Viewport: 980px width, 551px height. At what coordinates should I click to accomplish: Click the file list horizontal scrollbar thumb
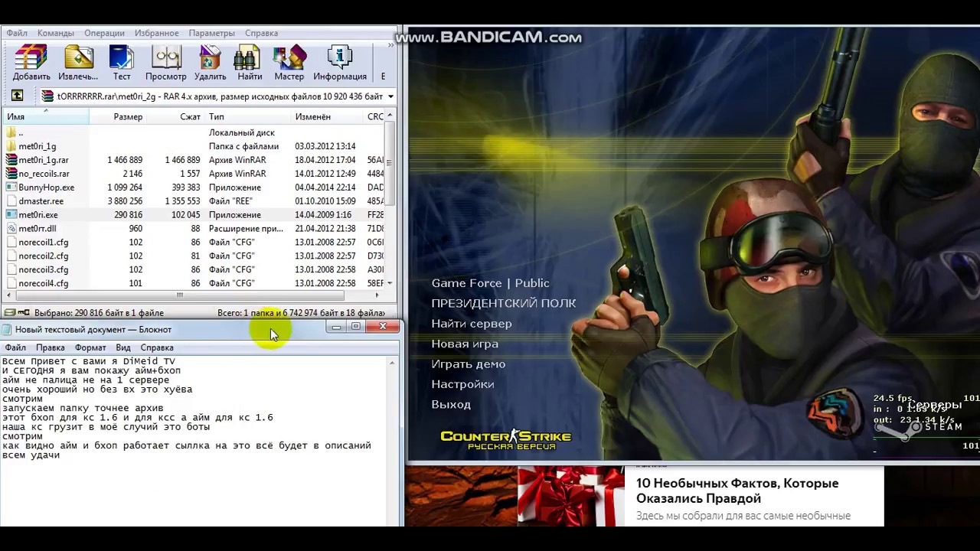[x=180, y=295]
